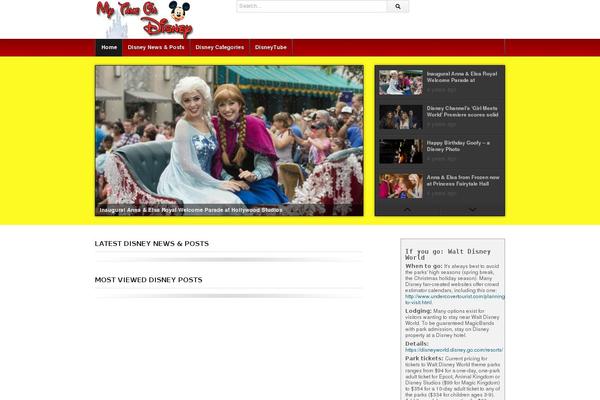Click the down arrow of the post carousel

point(473,210)
